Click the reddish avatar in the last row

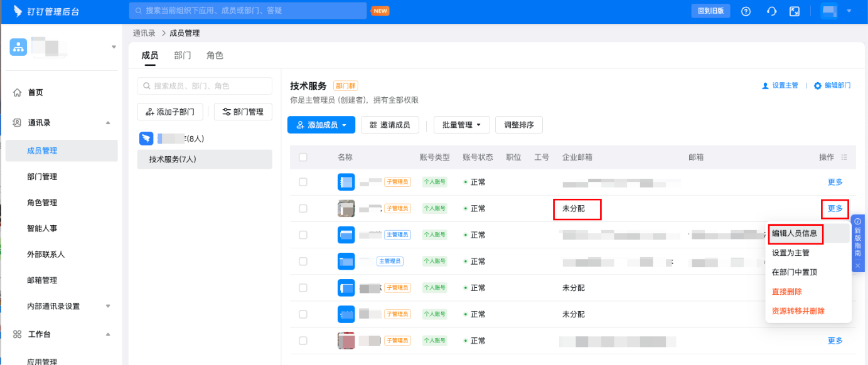[346, 341]
